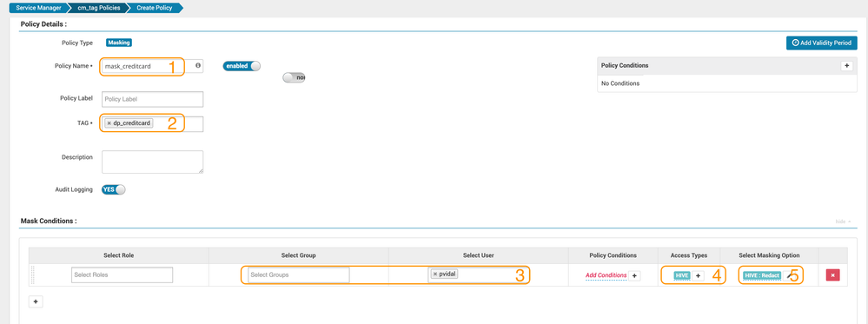Click the info icon beside Policy Name
Screen dimensions: 868x324
coord(198,65)
